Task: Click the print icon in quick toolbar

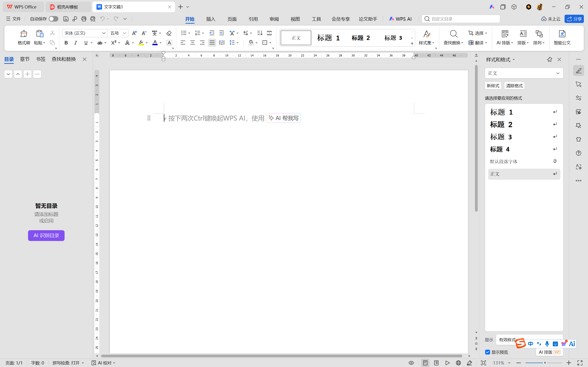Action: pyautogui.click(x=84, y=19)
